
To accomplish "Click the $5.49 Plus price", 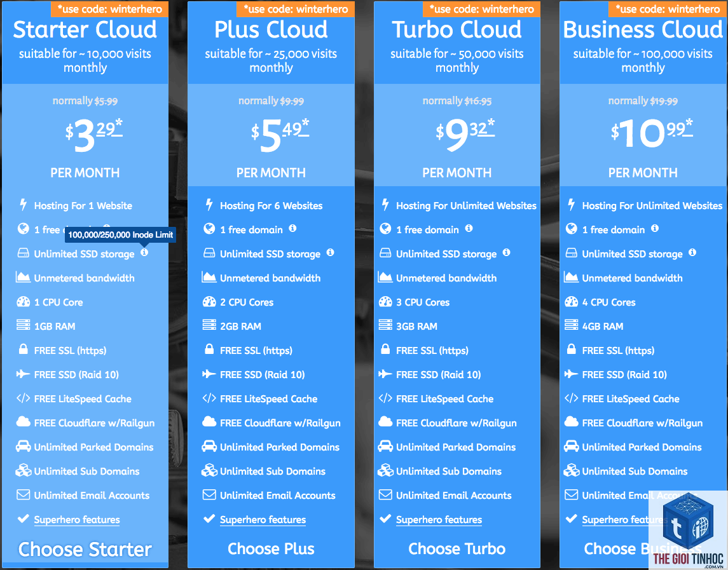I will click(280, 135).
